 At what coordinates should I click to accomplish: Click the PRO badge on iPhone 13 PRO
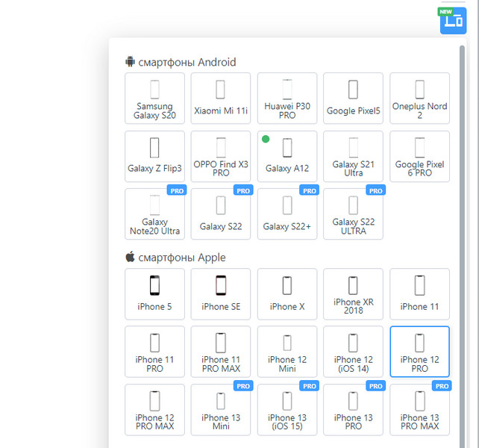[376, 385]
